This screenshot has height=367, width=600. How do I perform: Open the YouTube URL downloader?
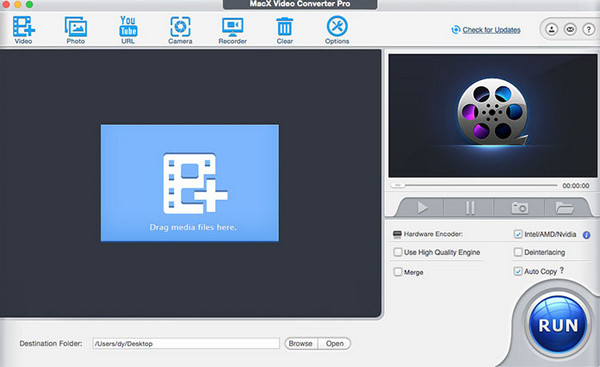click(x=128, y=29)
